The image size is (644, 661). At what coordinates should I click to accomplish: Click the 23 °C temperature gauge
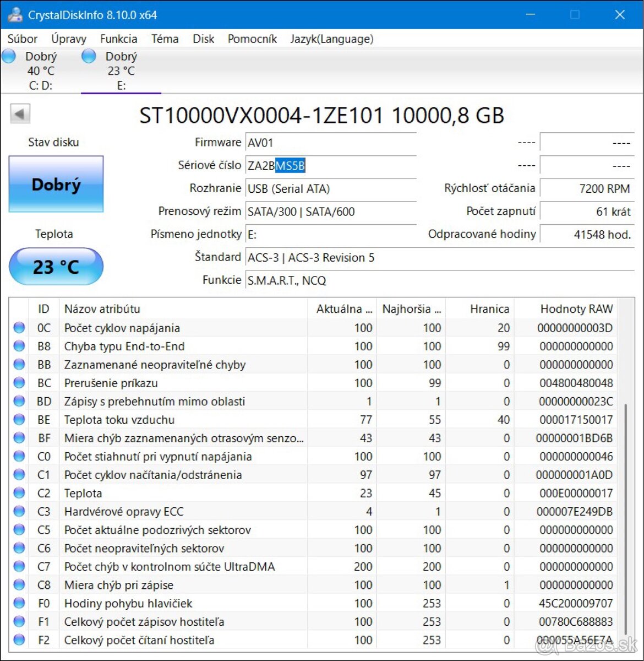click(56, 267)
